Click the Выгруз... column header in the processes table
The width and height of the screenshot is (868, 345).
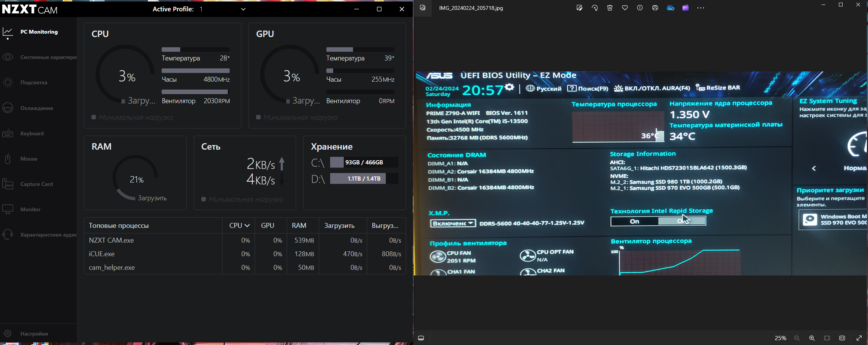(385, 226)
